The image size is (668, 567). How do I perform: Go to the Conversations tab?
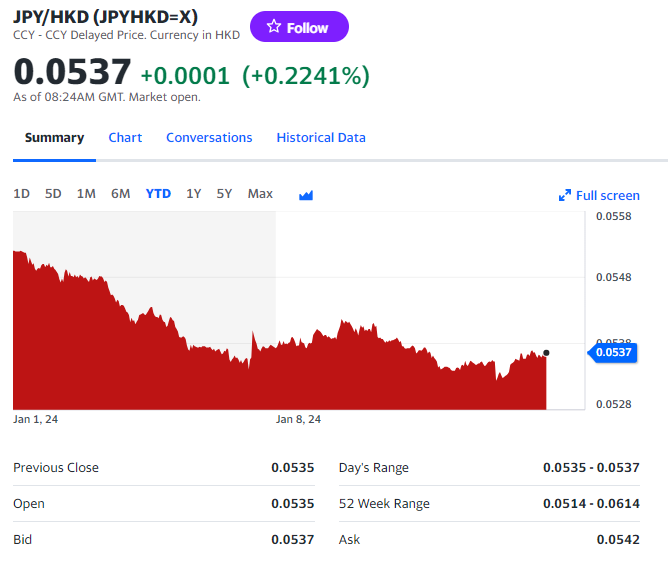point(209,138)
